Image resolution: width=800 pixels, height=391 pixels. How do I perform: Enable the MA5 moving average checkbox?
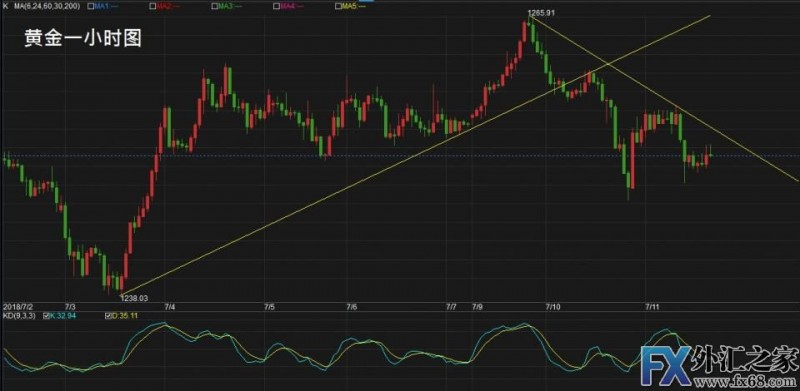338,6
